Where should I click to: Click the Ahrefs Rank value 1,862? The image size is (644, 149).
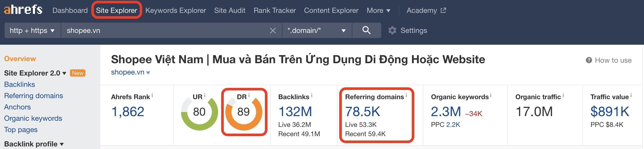pos(128,112)
